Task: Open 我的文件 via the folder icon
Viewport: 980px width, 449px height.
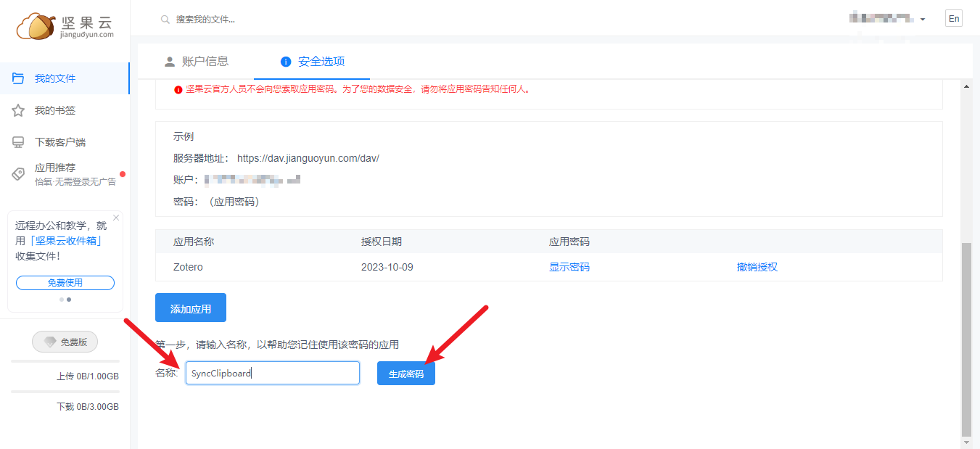Action: [17, 78]
